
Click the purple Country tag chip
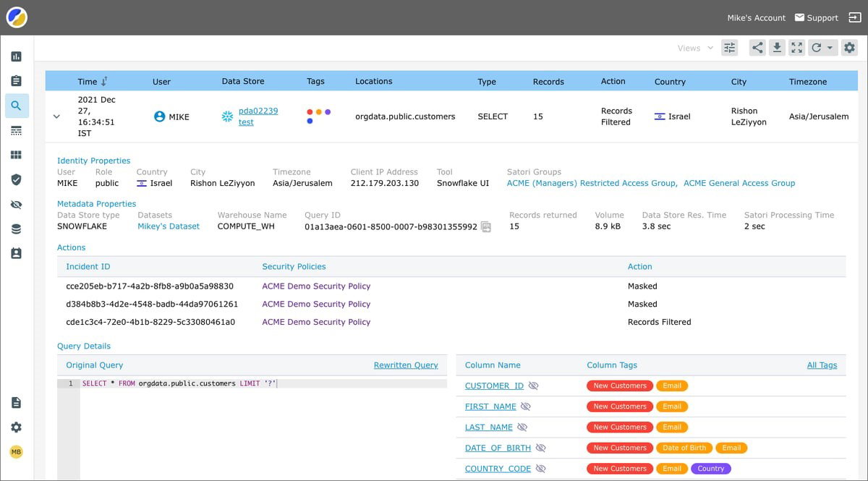pyautogui.click(x=711, y=469)
